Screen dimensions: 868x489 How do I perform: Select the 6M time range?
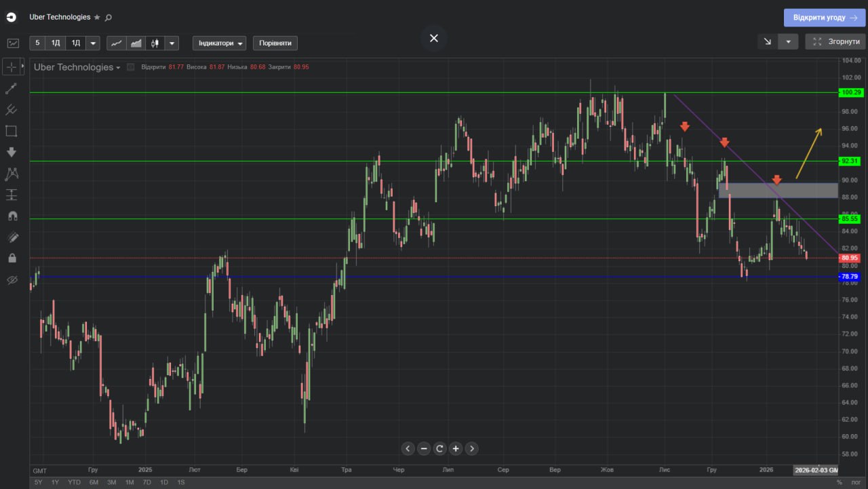94,482
